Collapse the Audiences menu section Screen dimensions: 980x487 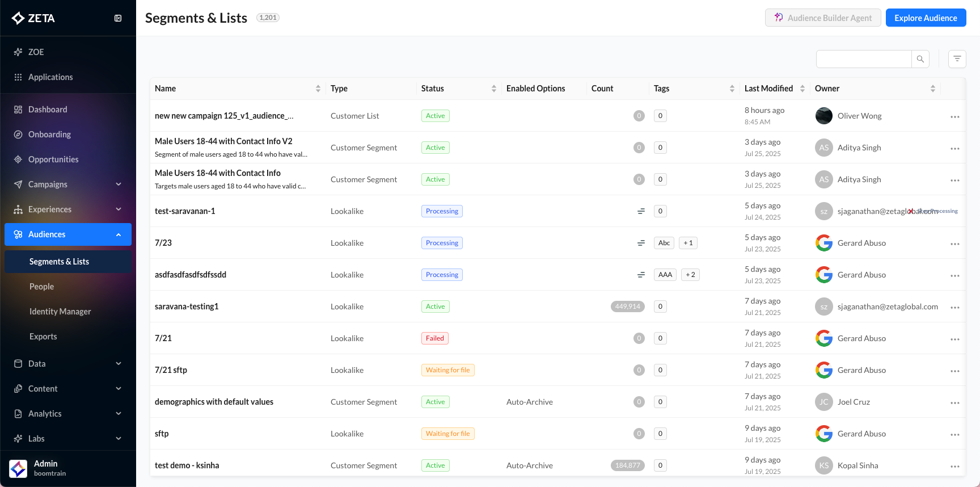118,234
